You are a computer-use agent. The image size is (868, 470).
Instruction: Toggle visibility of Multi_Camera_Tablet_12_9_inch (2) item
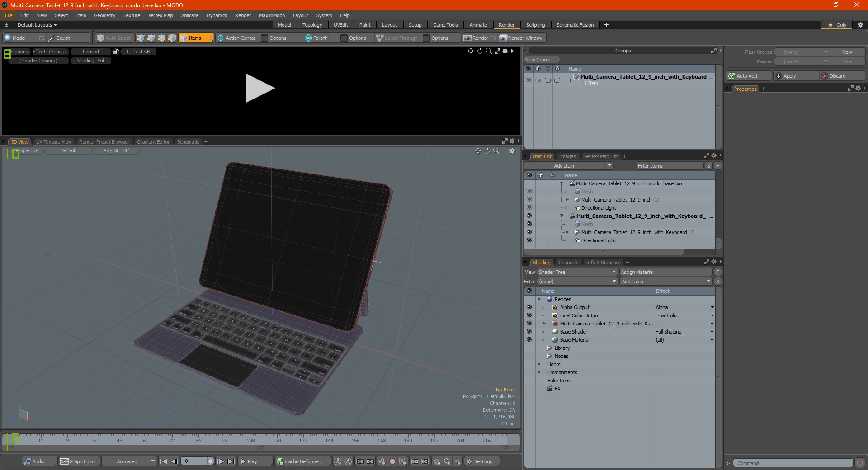tap(529, 200)
